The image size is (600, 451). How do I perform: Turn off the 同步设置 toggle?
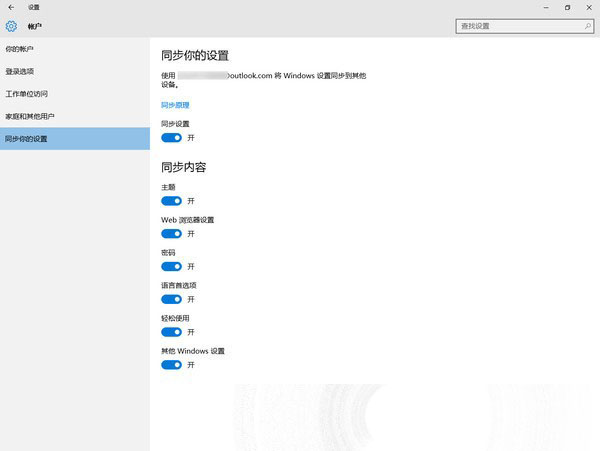[171, 137]
